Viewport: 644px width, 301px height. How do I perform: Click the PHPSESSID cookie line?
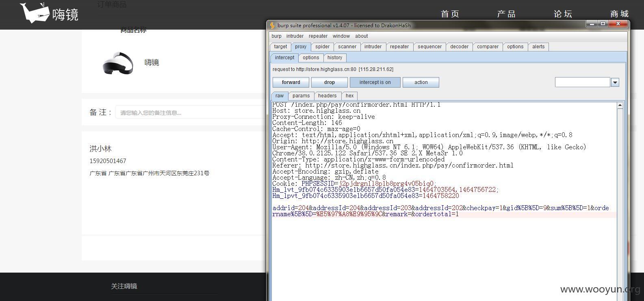pos(354,184)
